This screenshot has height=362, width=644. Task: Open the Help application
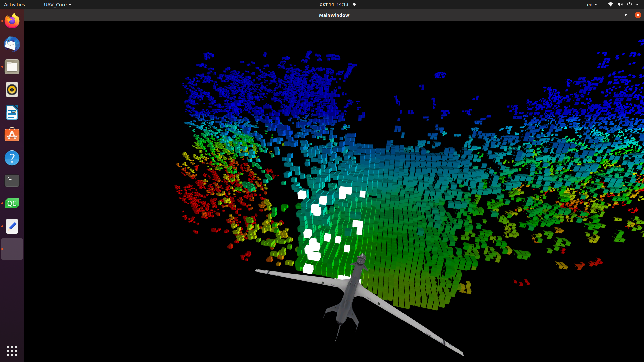(x=12, y=158)
